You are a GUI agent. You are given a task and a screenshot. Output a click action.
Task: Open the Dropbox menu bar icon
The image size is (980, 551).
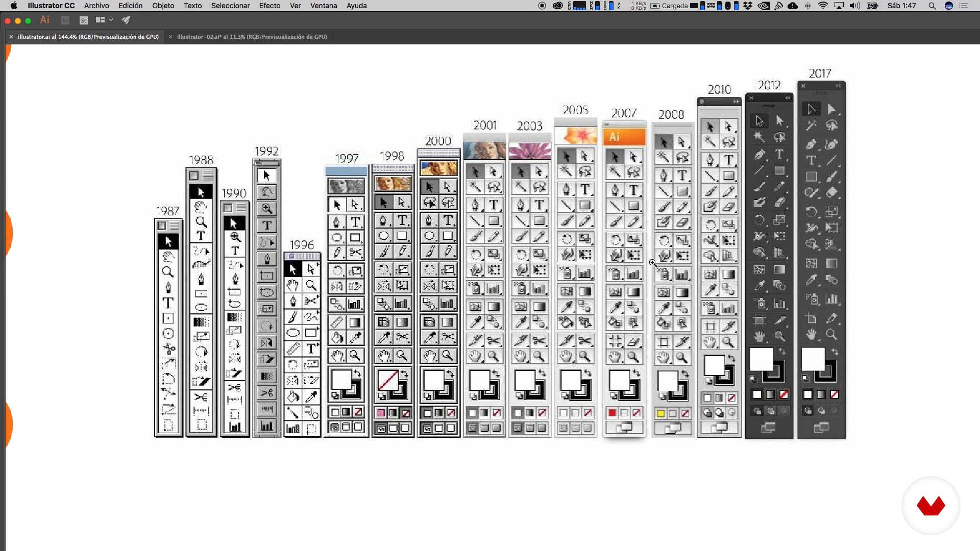[748, 6]
